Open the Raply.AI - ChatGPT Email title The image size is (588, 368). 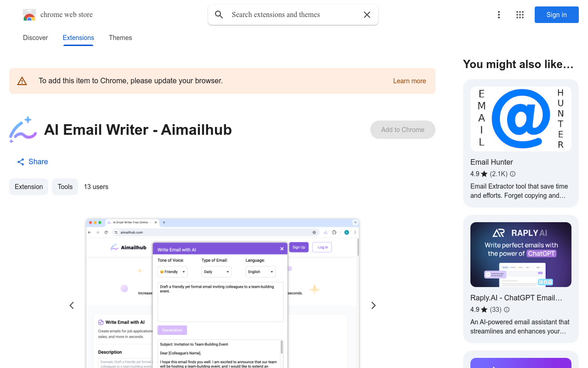click(x=516, y=298)
